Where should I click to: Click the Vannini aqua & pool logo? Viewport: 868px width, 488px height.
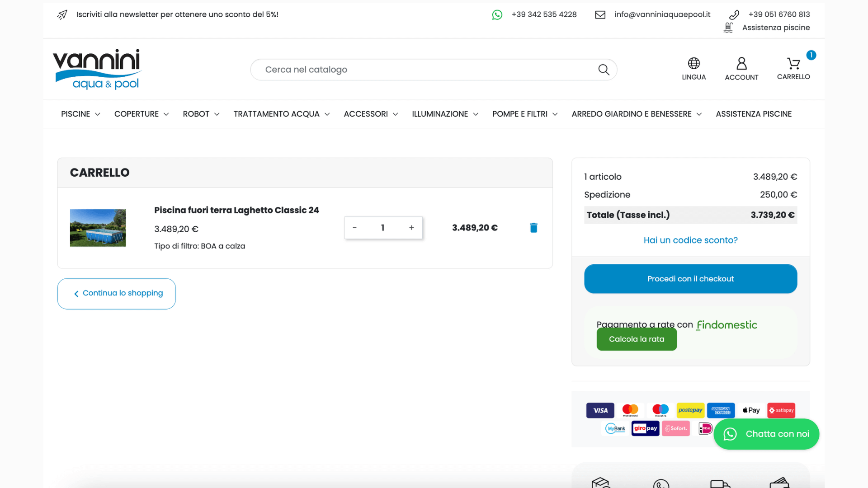97,69
